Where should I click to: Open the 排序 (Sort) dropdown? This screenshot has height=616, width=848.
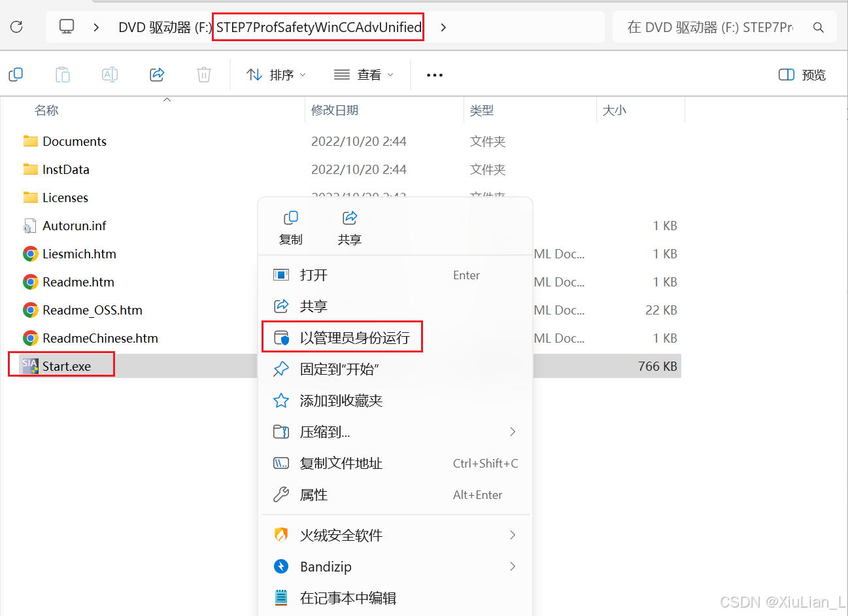pyautogui.click(x=276, y=75)
